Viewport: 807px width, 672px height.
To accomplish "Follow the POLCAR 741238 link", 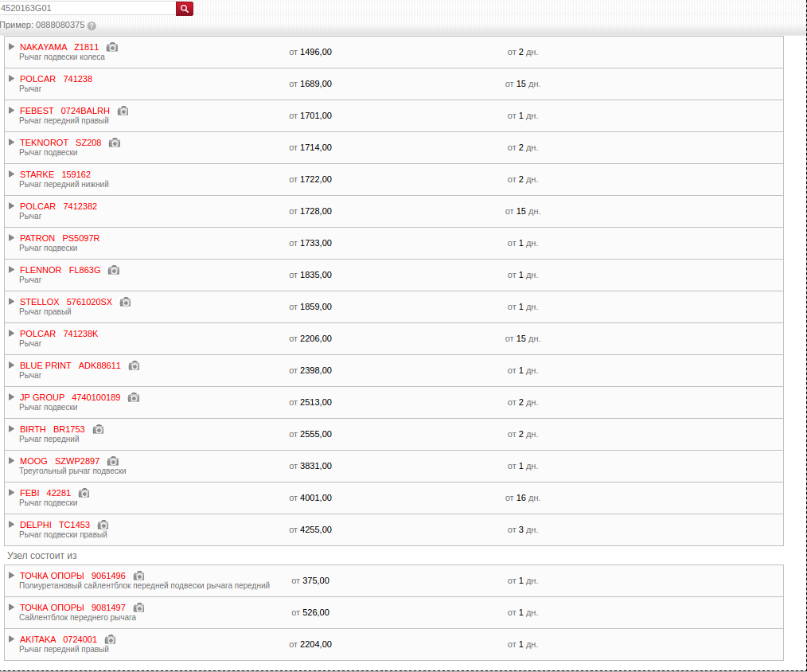I will [56, 80].
